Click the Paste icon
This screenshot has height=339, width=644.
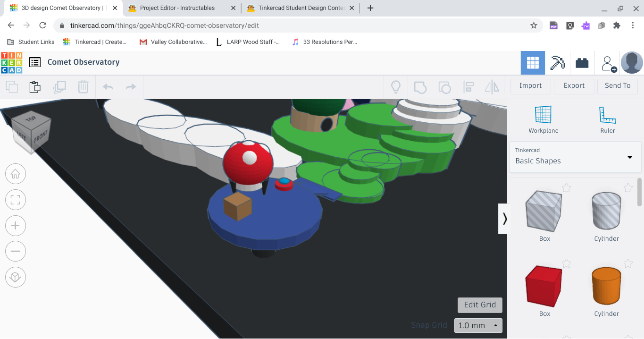click(x=35, y=87)
